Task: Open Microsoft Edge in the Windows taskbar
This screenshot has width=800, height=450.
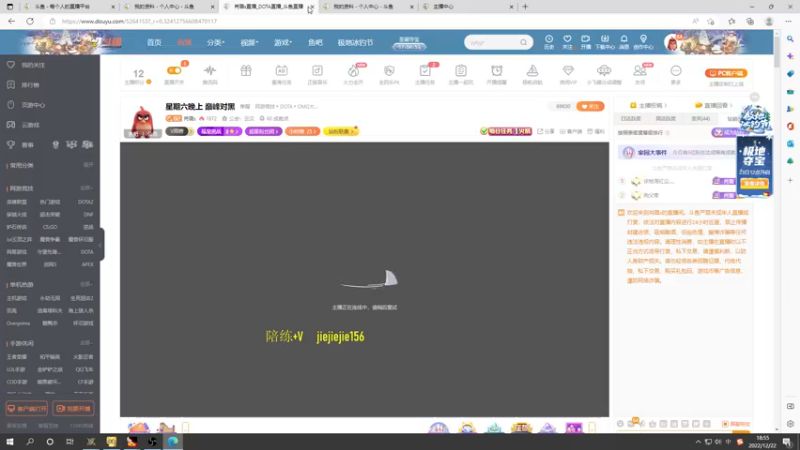Action: tap(173, 441)
